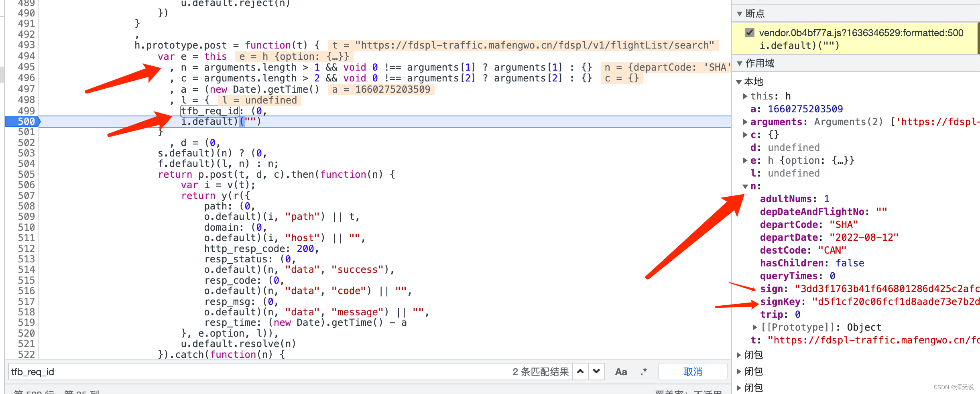The image size is (980, 394).
Task: Click 'http_resp_code: 200' on line 512
Action: point(259,249)
